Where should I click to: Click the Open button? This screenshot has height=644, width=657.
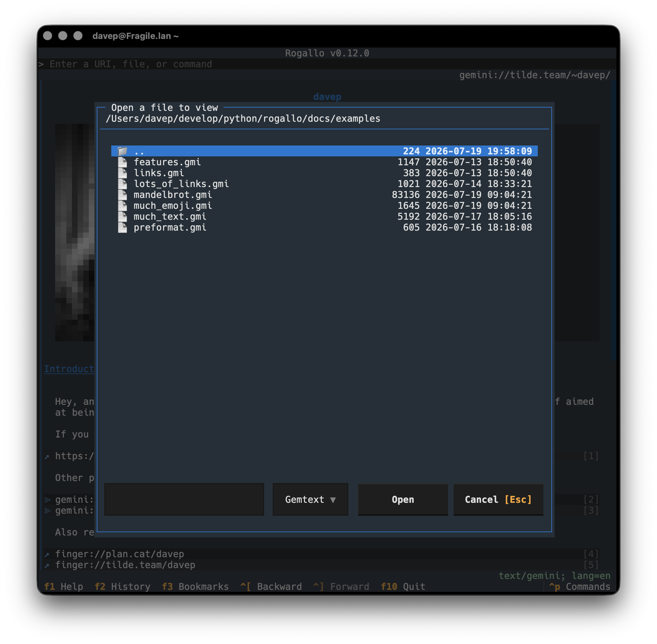point(403,499)
